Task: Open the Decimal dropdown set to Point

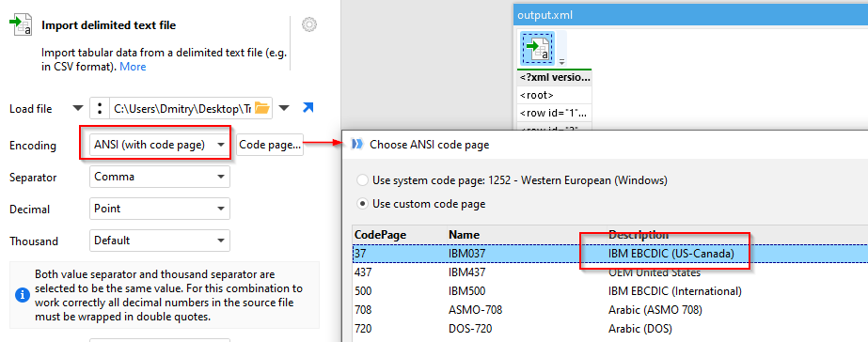Action: click(x=160, y=210)
